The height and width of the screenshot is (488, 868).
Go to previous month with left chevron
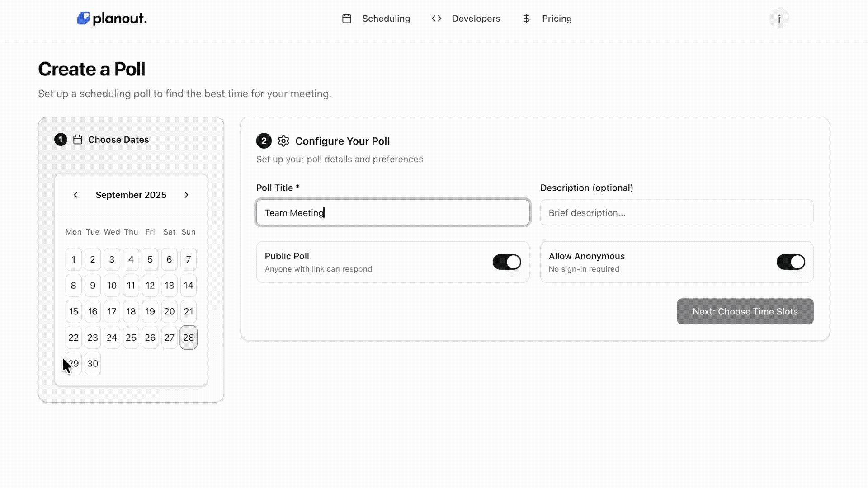(75, 195)
